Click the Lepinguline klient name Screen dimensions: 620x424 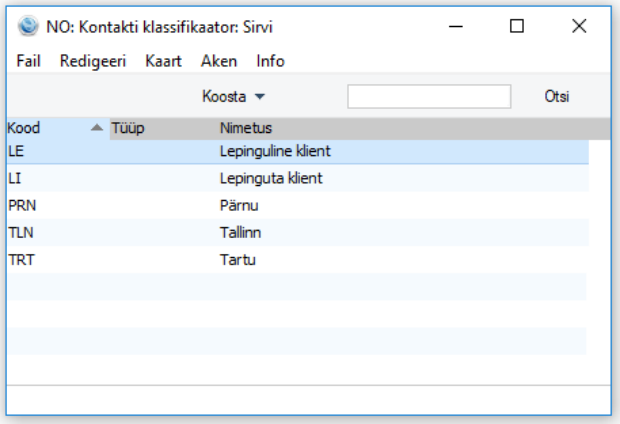[x=275, y=151]
